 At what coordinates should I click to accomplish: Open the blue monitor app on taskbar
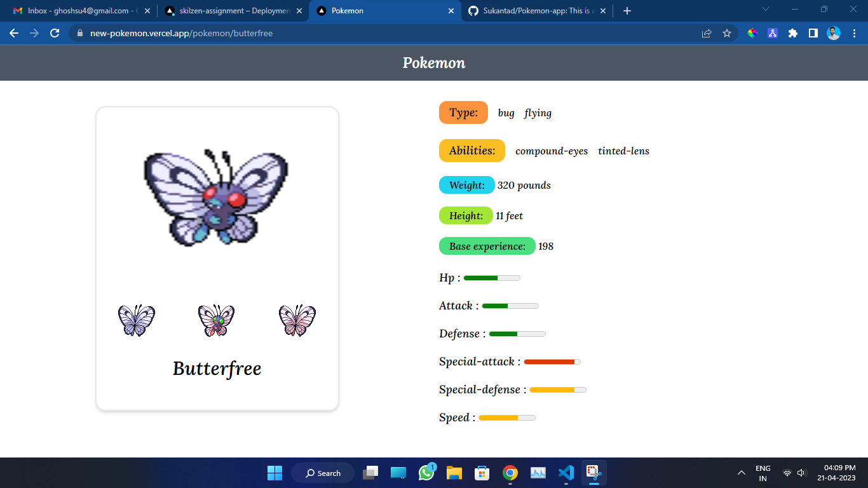[x=398, y=473]
